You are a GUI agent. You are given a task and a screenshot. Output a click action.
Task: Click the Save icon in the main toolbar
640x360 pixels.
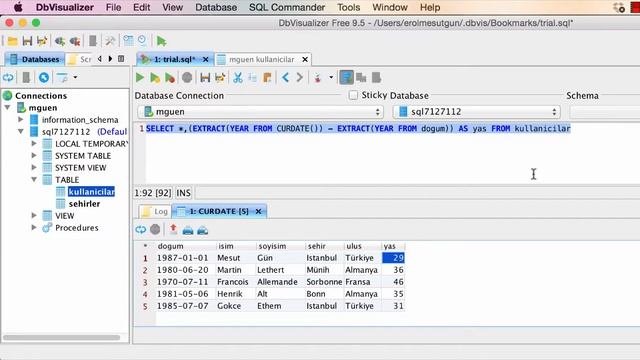[27, 41]
